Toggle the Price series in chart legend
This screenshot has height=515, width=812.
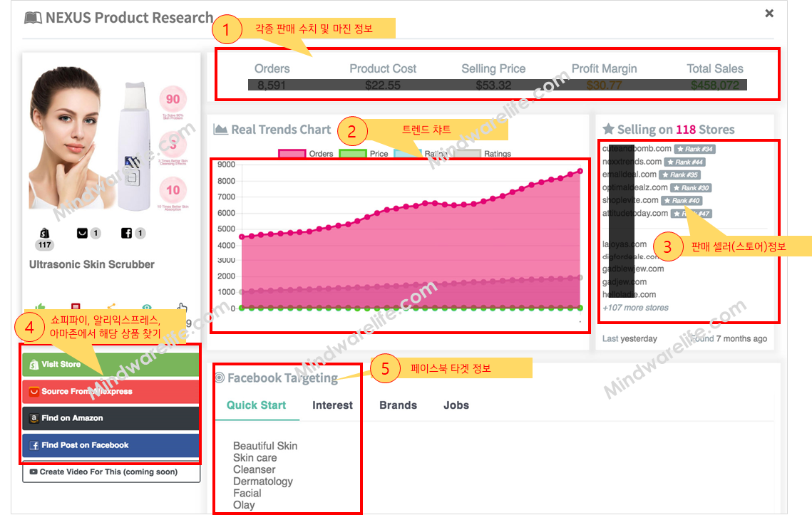point(364,154)
